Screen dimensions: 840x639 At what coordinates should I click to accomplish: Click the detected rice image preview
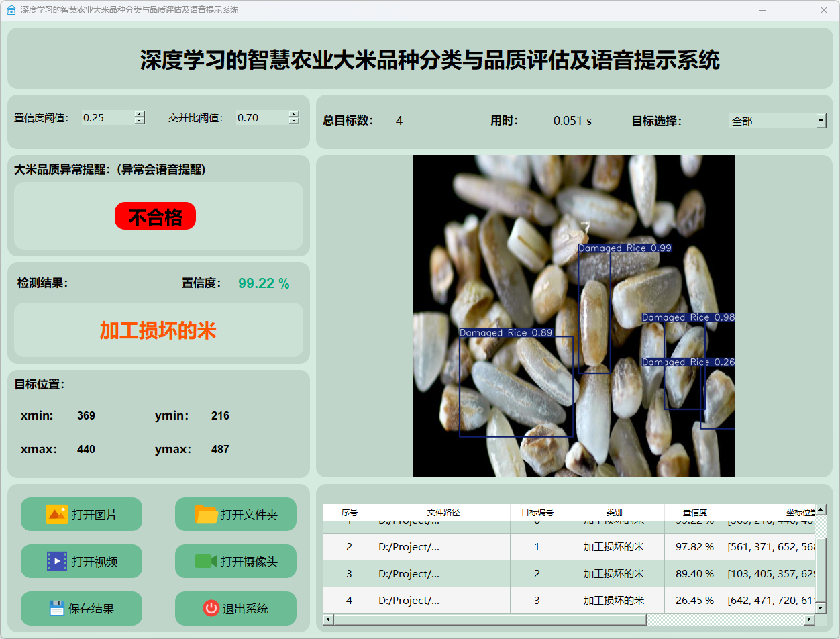point(574,315)
